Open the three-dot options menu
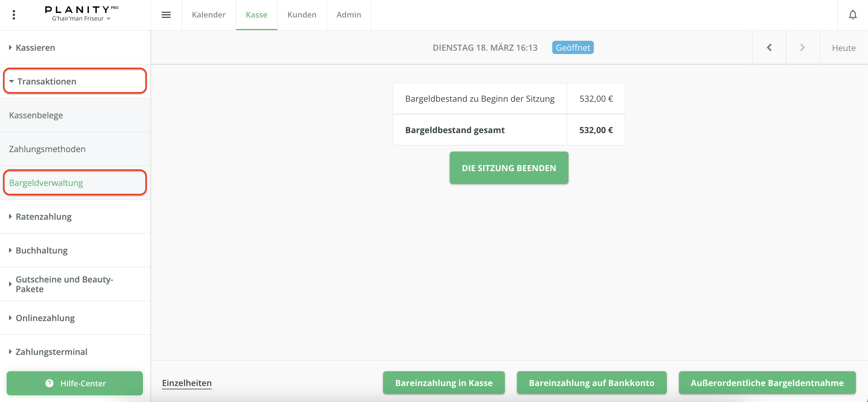The height and width of the screenshot is (402, 868). (14, 15)
